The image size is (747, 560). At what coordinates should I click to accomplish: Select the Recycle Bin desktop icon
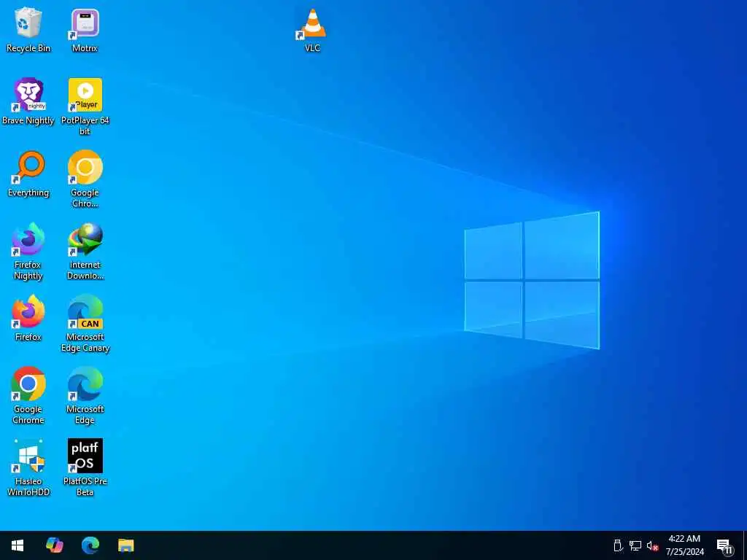click(28, 29)
